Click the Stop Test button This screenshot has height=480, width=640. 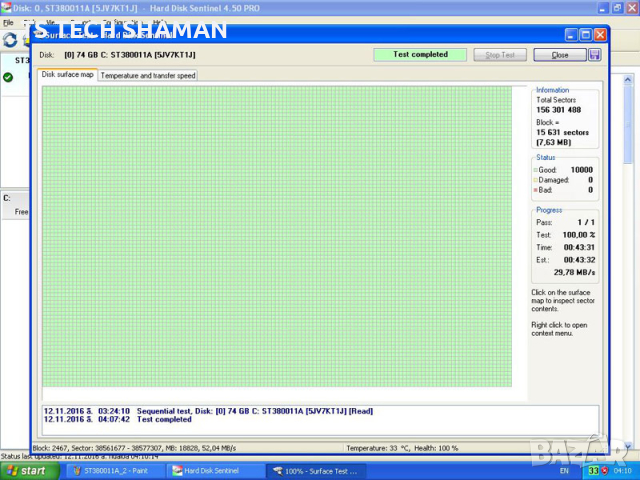pos(500,55)
